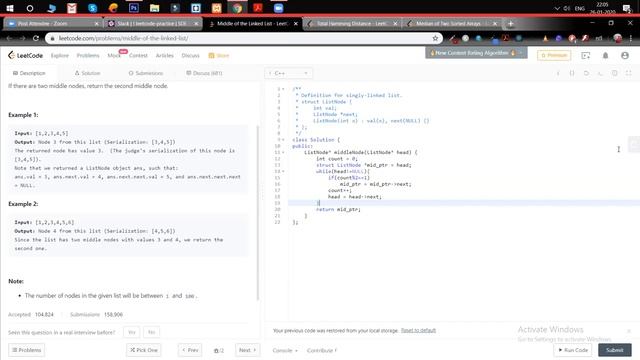This screenshot has width=640, height=360.
Task: Answer Yes to seen in real interview
Action: point(131,332)
